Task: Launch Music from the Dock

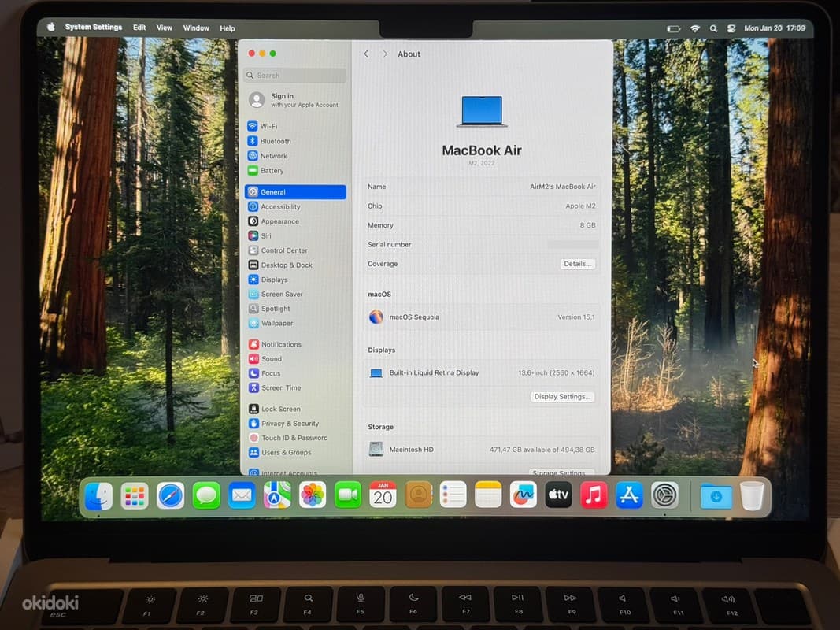Action: coord(594,495)
